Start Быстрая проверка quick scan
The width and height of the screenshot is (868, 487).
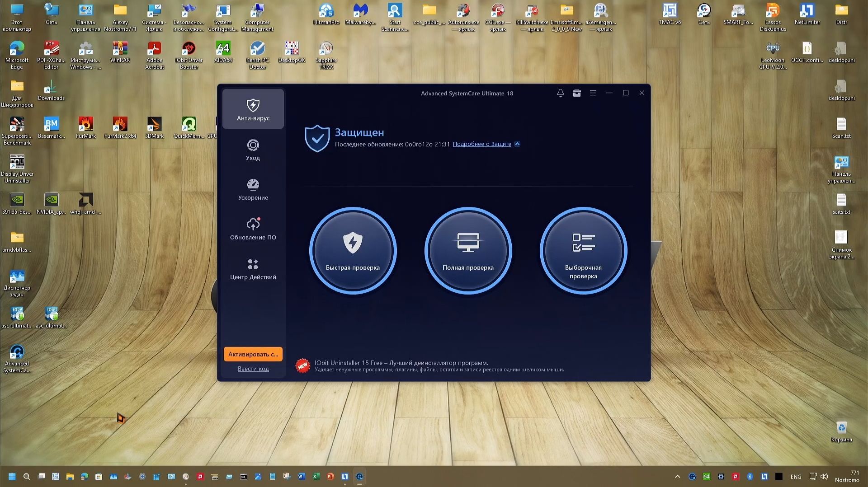tap(353, 251)
